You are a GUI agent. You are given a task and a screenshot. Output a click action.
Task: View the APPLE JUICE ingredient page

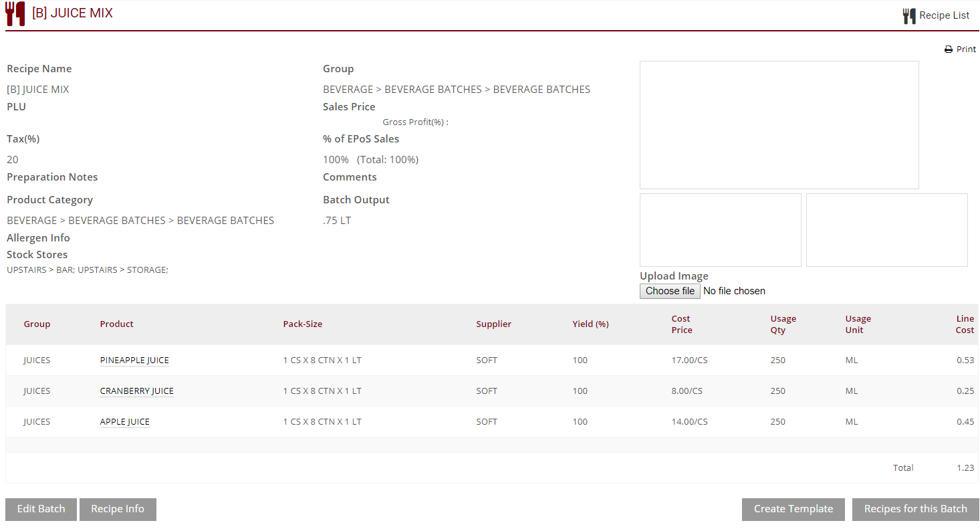pos(124,421)
